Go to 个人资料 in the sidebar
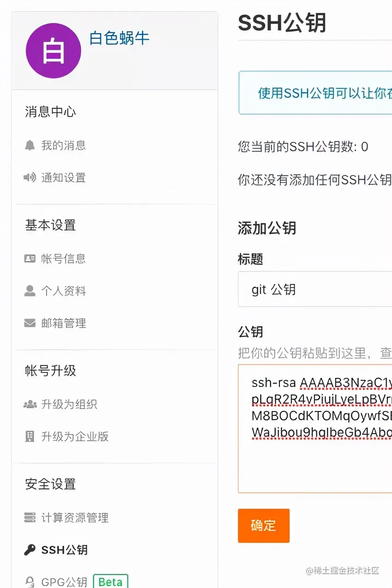Viewport: 392px width, 588px height. click(64, 291)
